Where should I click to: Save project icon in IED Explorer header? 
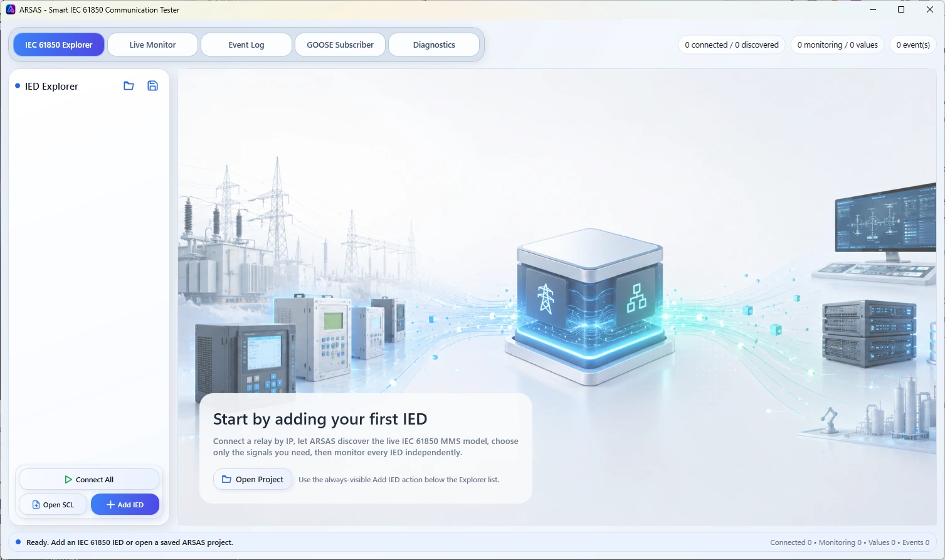coord(152,86)
